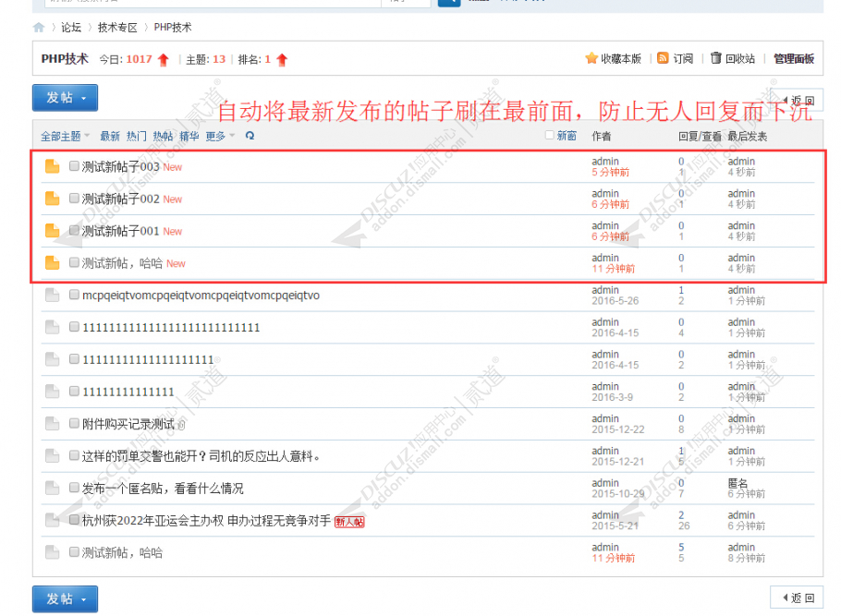Click the 新人帖 badge icon
This screenshot has height=616, width=841.
pyautogui.click(x=349, y=522)
